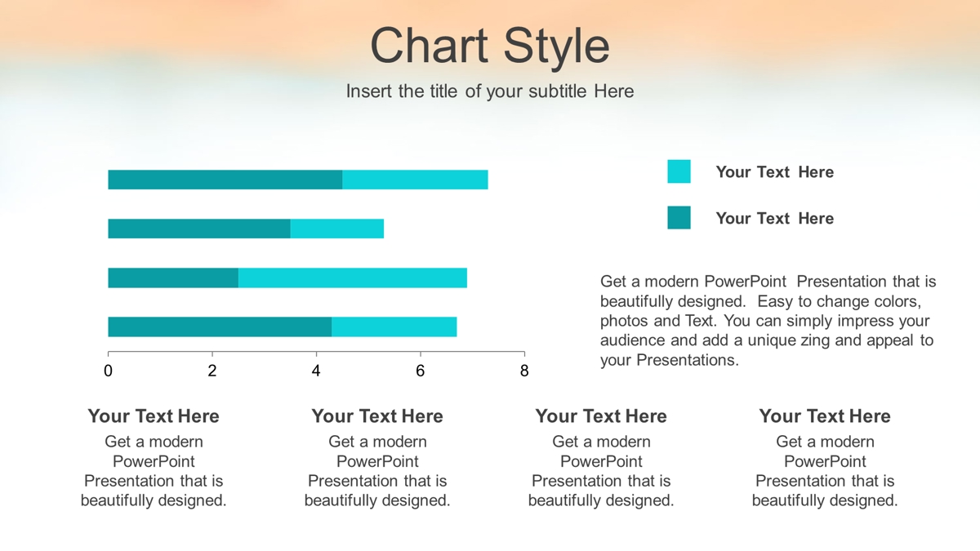Click the light cyan segment of bottom bar
This screenshot has height=551, width=980.
pyautogui.click(x=394, y=327)
